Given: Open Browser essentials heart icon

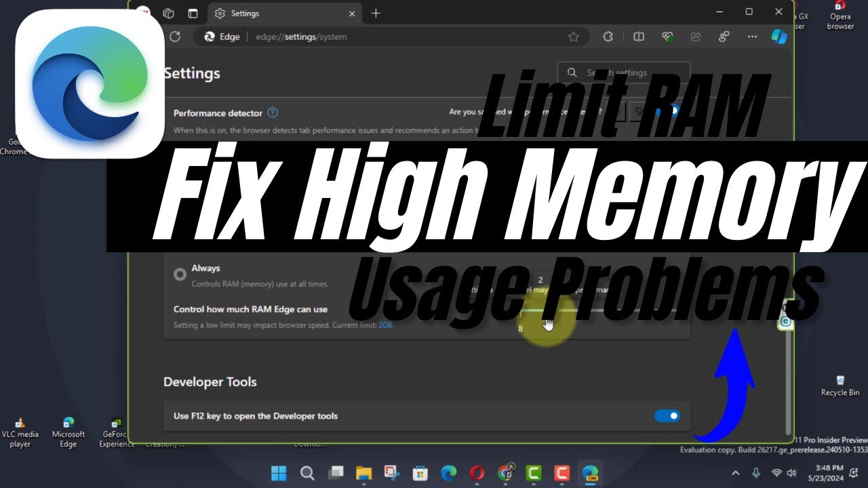Looking at the screenshot, I should click(x=667, y=37).
